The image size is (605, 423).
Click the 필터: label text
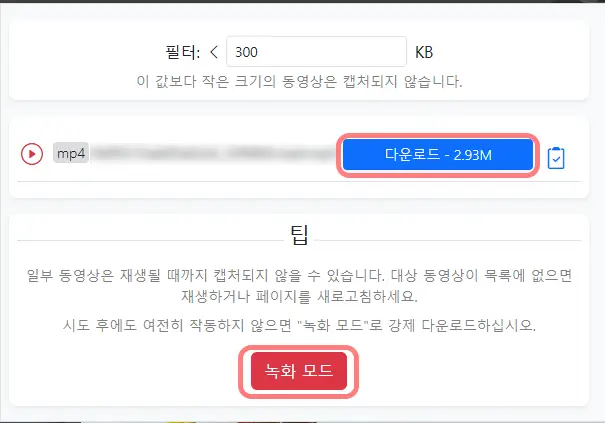(183, 52)
